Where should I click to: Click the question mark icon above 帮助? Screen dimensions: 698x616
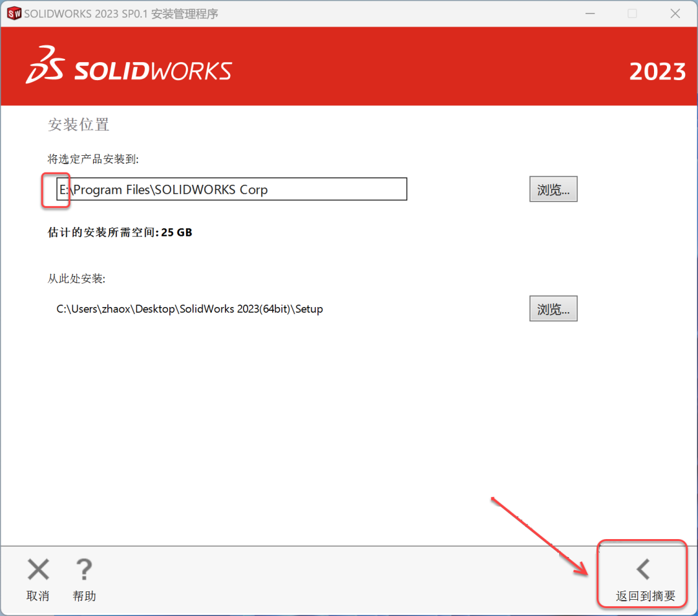84,569
